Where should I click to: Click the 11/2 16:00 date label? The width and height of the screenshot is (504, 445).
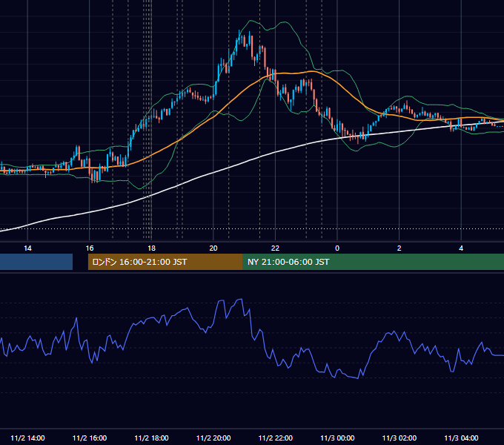pos(90,438)
